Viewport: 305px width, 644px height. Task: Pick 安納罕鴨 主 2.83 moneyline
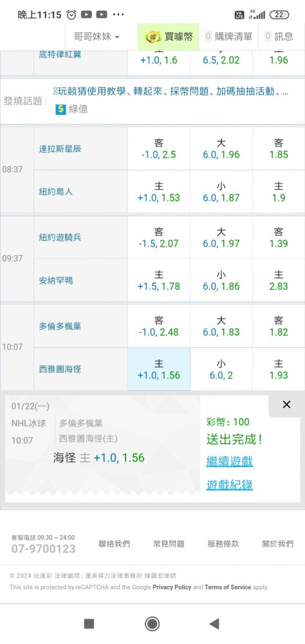(279, 281)
